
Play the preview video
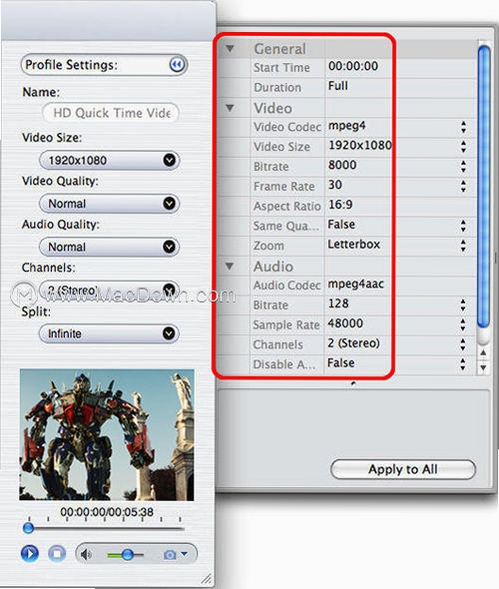[x=30, y=553]
